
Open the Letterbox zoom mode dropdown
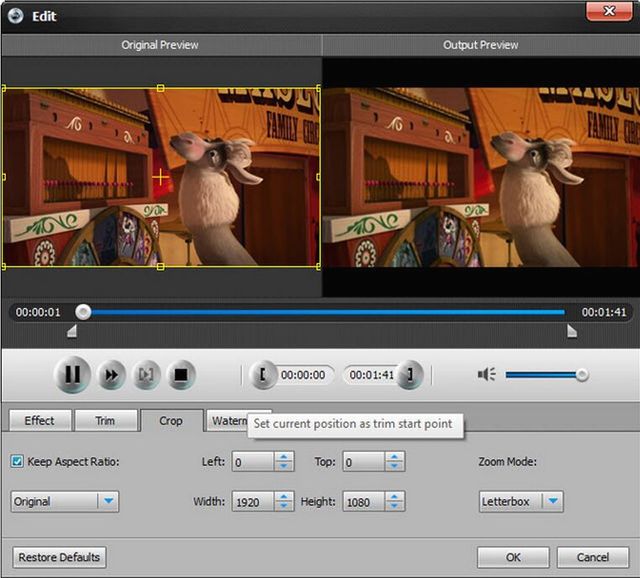tap(521, 501)
